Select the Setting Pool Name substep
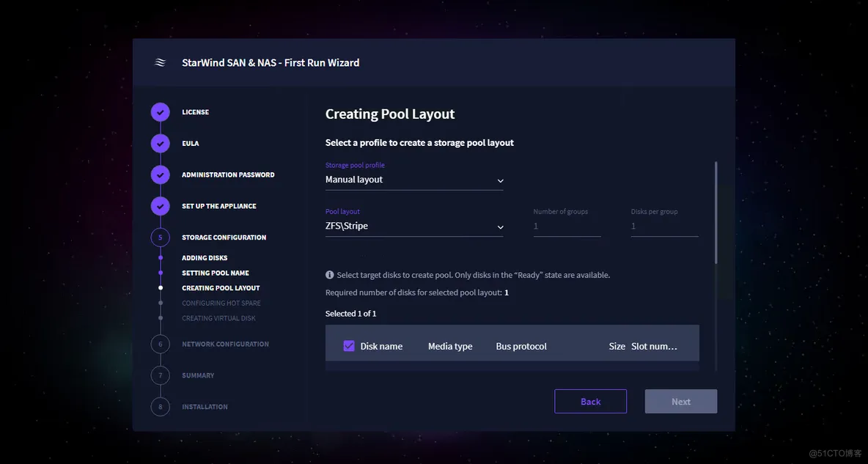The image size is (868, 464). tap(216, 273)
